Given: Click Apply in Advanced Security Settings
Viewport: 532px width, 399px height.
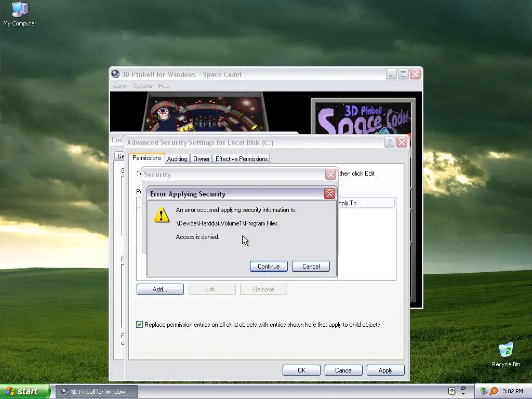Looking at the screenshot, I should [x=385, y=370].
